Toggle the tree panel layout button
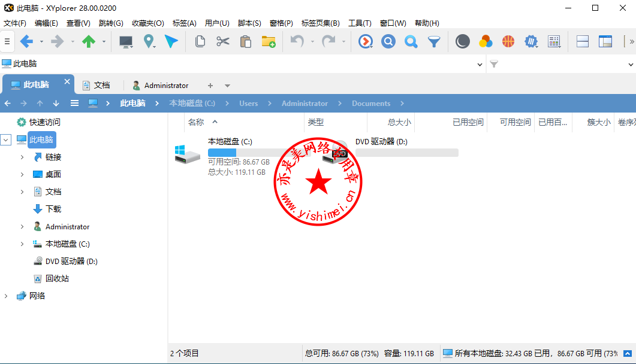The image size is (636, 364). click(x=605, y=41)
